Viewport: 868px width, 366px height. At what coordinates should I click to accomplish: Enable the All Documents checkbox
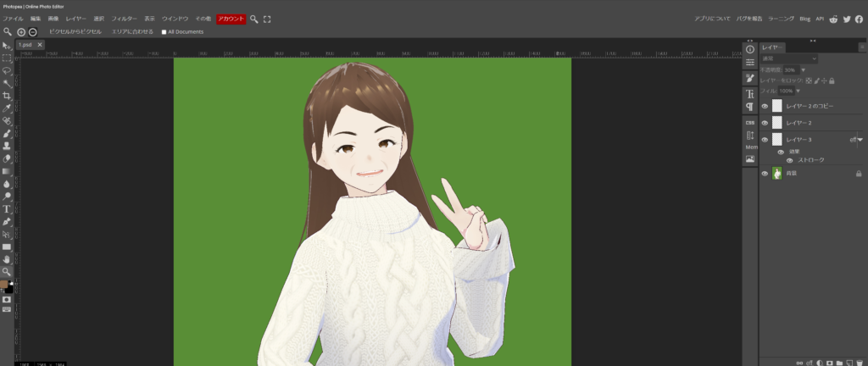coord(164,32)
